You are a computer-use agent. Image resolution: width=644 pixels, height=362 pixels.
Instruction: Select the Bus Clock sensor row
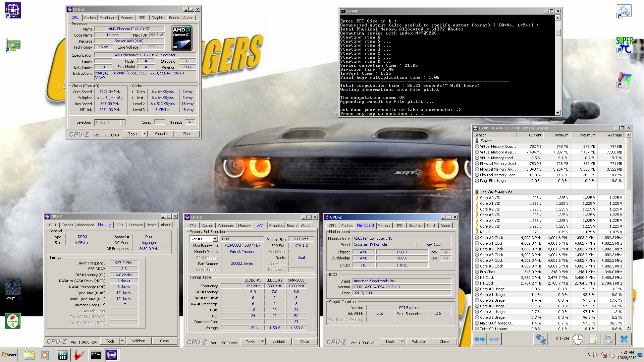[549, 272]
